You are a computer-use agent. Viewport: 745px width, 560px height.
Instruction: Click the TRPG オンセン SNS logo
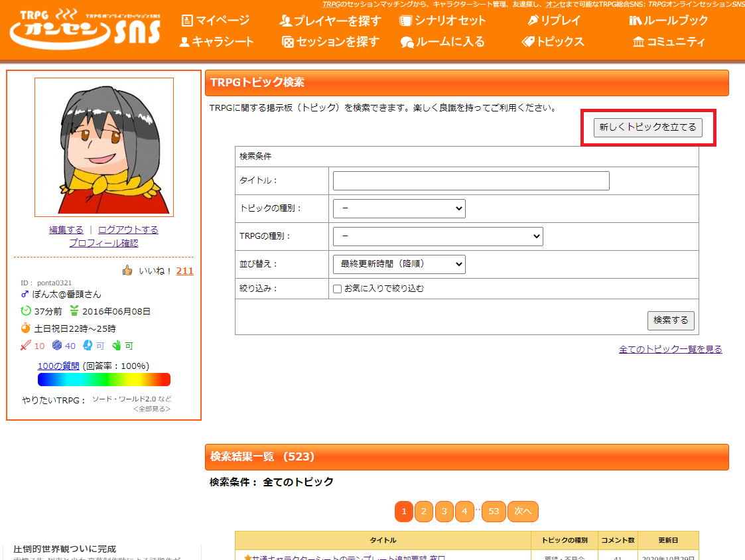click(86, 29)
